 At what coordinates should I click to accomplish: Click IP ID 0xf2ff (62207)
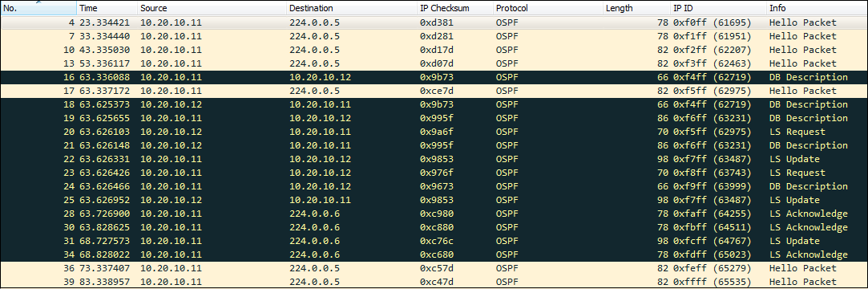pos(712,50)
